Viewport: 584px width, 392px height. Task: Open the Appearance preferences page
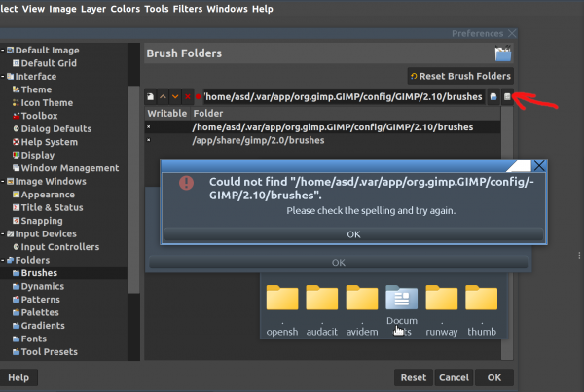pos(48,195)
